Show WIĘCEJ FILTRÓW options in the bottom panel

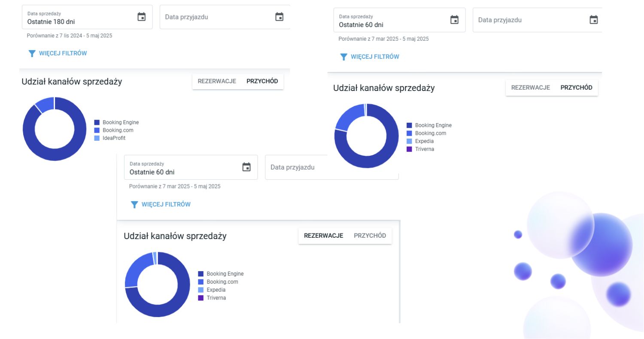(x=160, y=204)
